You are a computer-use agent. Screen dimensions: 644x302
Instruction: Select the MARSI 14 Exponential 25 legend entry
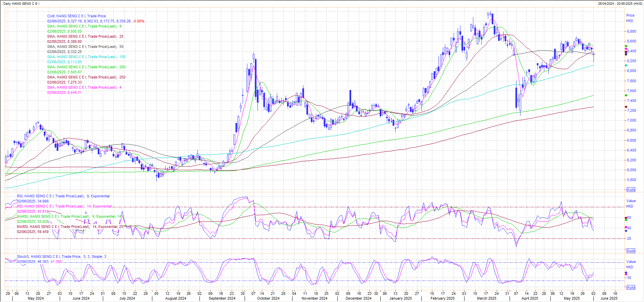[x=70, y=227]
